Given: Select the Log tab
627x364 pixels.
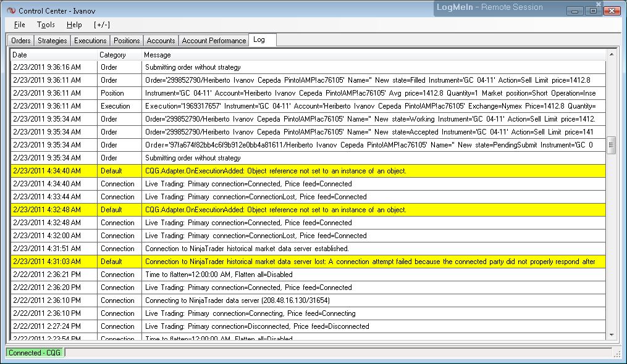Looking at the screenshot, I should [263, 39].
